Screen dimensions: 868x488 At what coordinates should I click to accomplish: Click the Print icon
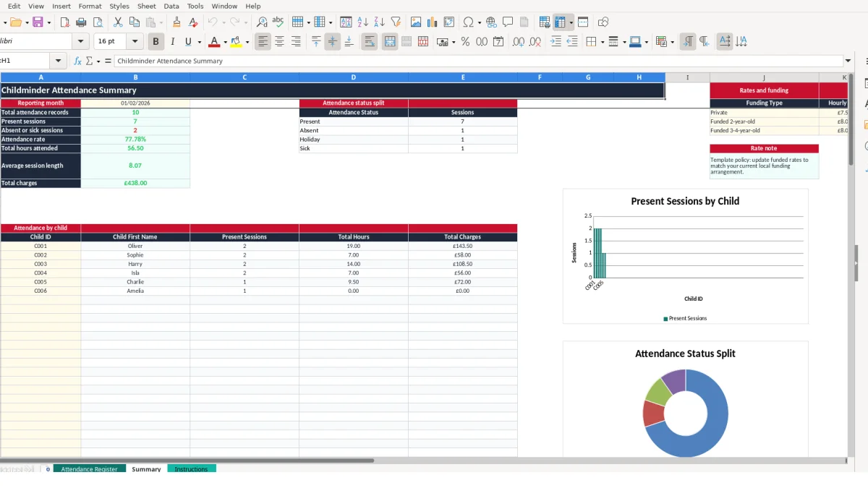tap(81, 22)
